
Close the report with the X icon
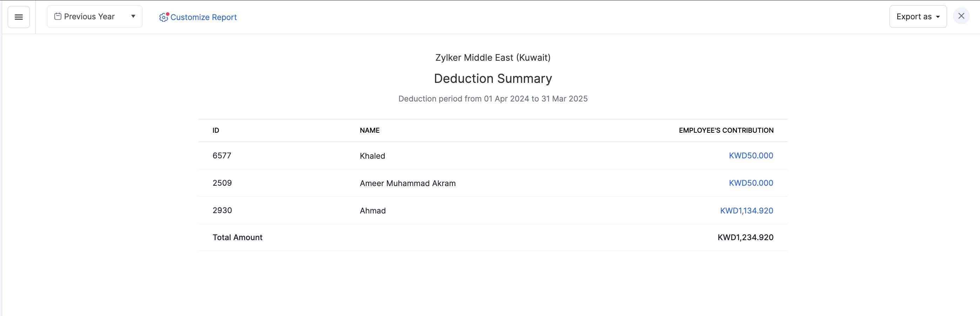point(961,16)
